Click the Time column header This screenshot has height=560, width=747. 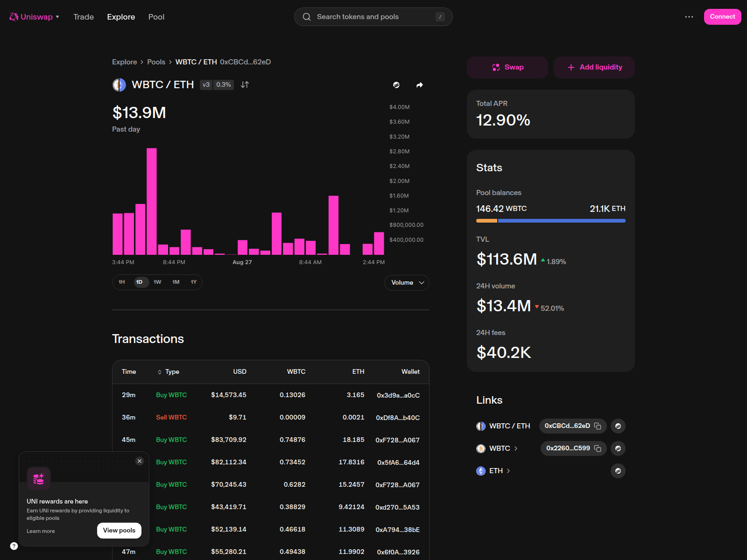pos(129,372)
